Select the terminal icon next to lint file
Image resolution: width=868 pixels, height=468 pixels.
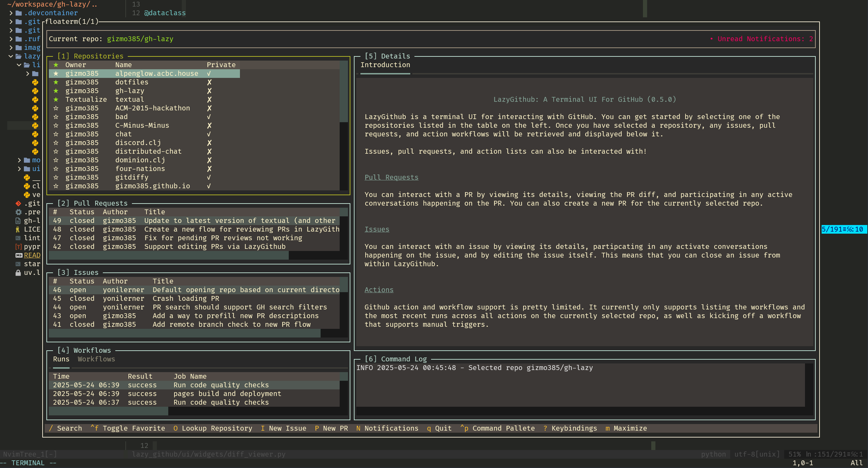[18, 238]
